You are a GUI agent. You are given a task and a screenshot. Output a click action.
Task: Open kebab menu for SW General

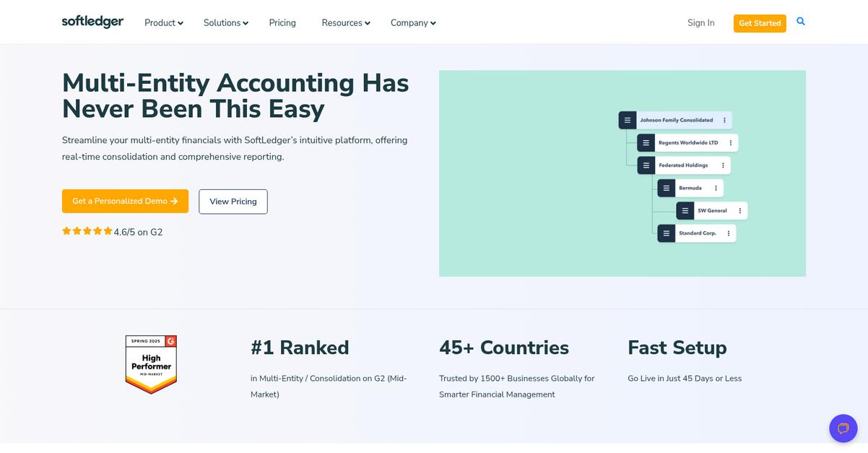[x=739, y=210]
